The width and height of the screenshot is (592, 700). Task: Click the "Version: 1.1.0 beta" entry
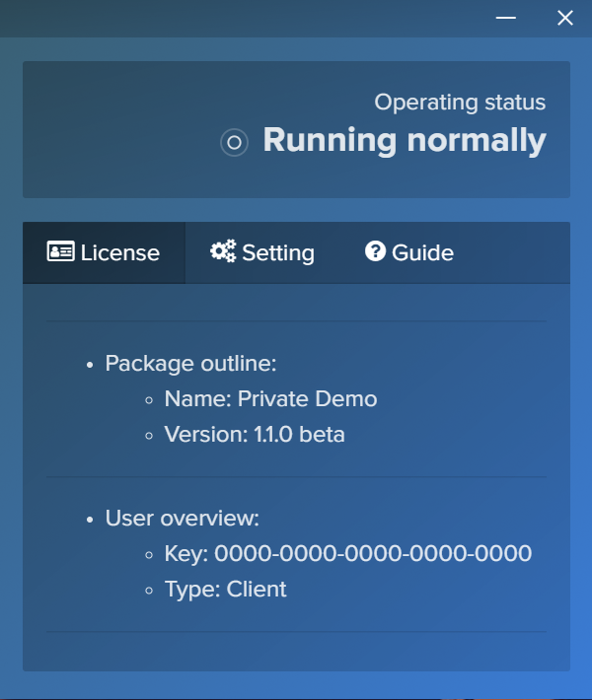[255, 435]
